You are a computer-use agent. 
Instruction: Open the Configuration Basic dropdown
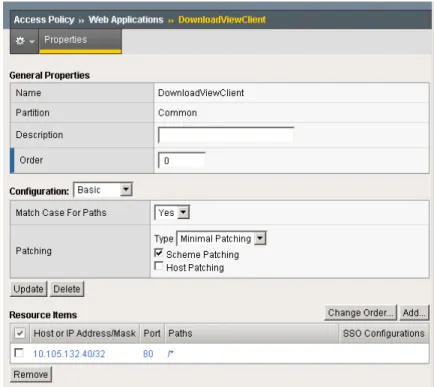(103, 190)
